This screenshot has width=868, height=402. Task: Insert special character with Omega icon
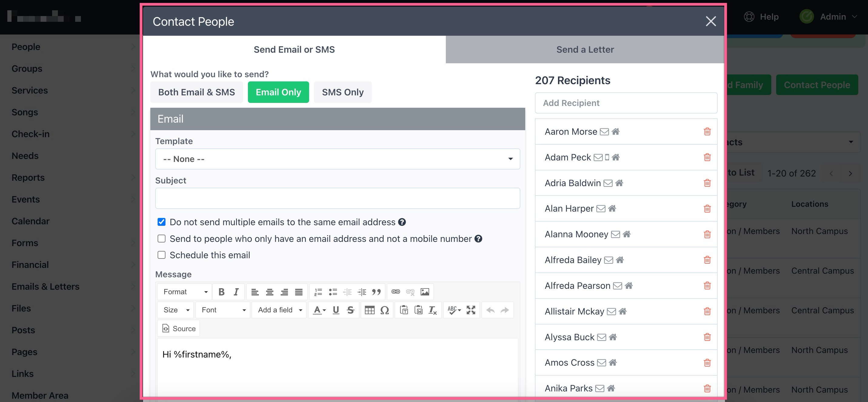(x=385, y=310)
